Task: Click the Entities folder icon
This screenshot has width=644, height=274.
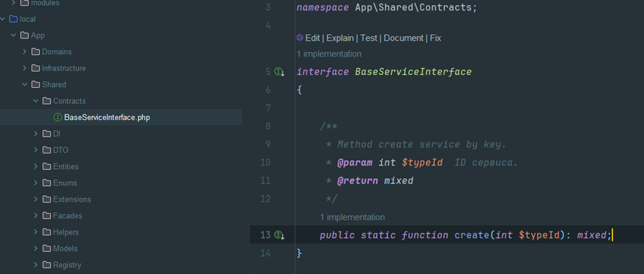Action: pyautogui.click(x=47, y=166)
